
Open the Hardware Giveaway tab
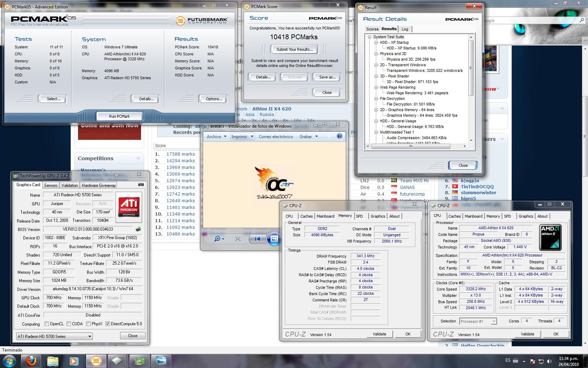(x=98, y=185)
